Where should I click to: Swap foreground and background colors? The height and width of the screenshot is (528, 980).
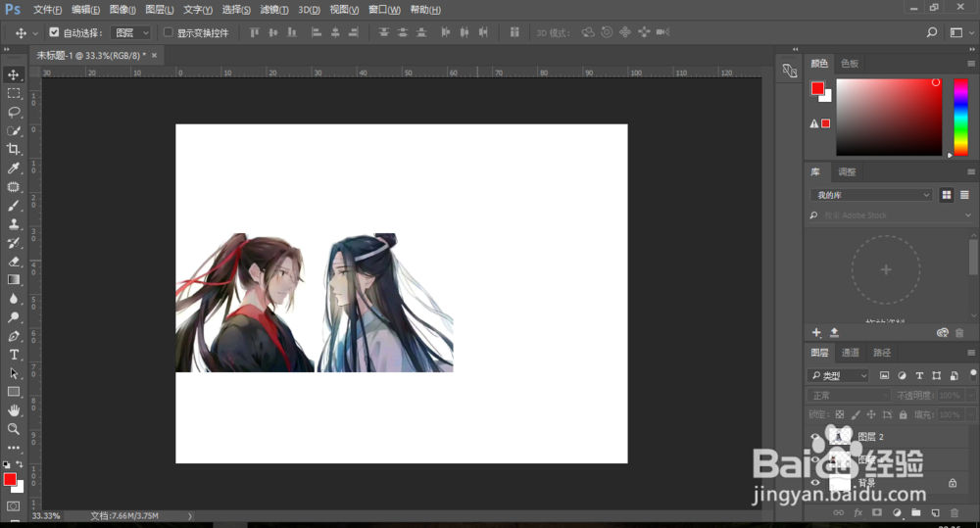pyautogui.click(x=20, y=464)
